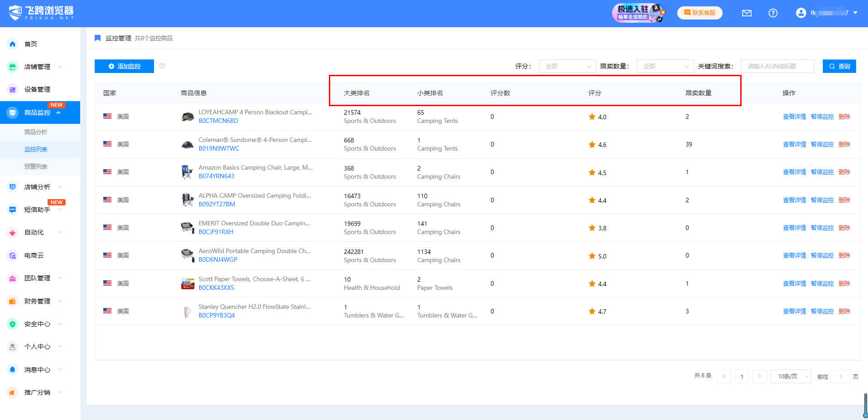Open the mail envelope icon in header
Screen dimensions: 868x420
(747, 13)
